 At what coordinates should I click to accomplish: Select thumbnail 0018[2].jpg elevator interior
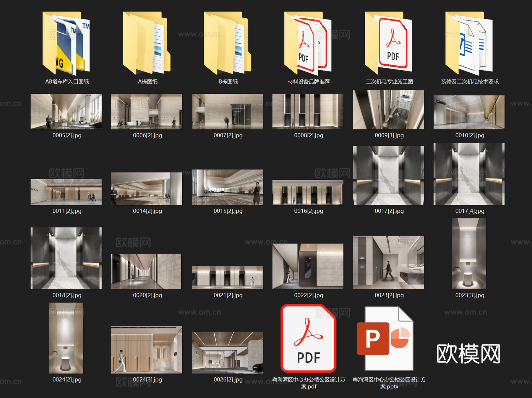coord(66,258)
